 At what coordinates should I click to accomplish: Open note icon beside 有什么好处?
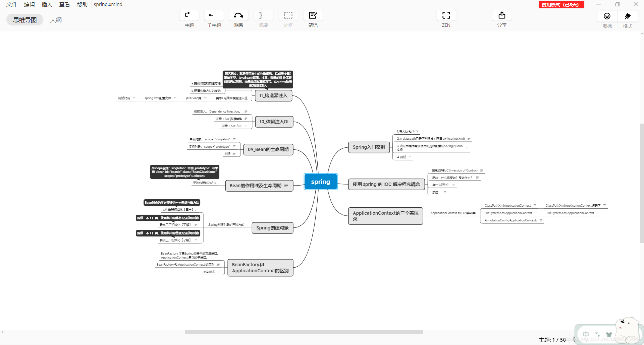tap(454, 185)
